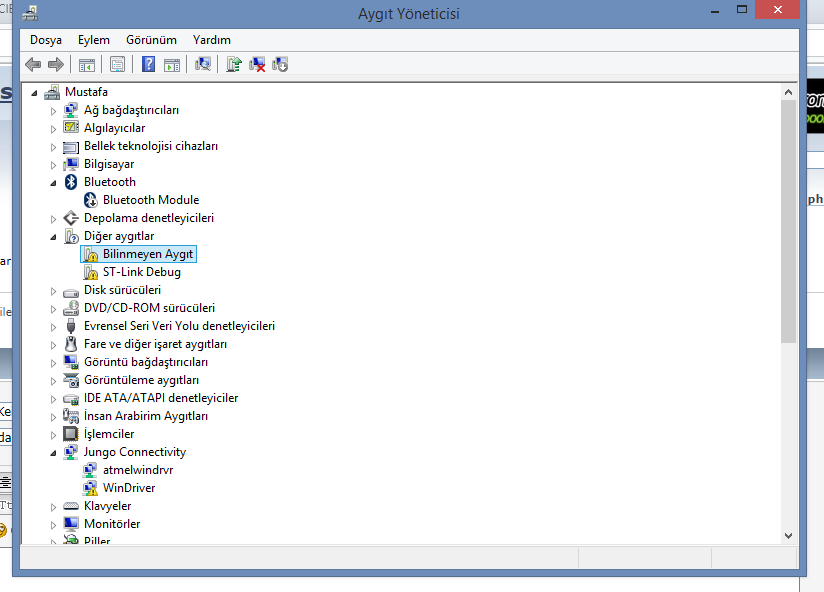Click toolbar icon with down arrow after uninstall

pyautogui.click(x=280, y=65)
